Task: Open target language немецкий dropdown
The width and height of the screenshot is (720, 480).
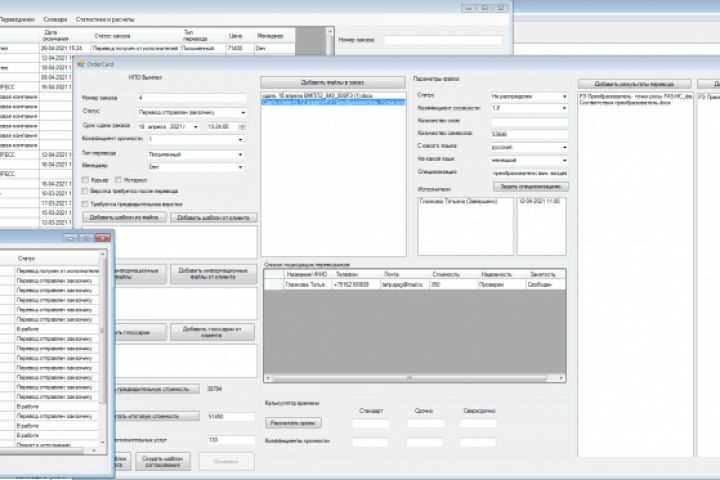Action: click(564, 160)
